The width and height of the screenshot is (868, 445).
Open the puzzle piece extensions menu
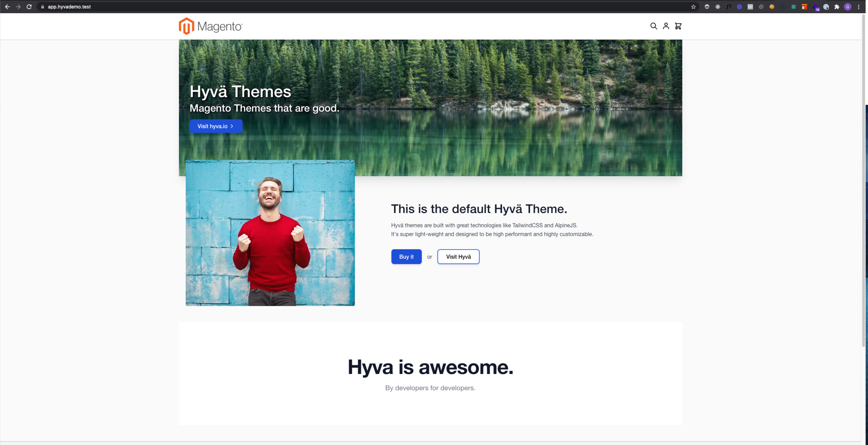(x=837, y=7)
